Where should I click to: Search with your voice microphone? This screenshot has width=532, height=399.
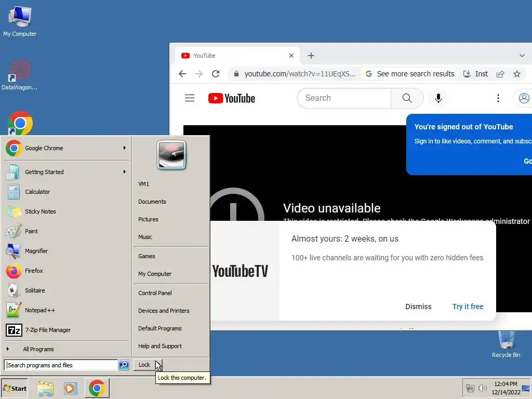(x=438, y=98)
